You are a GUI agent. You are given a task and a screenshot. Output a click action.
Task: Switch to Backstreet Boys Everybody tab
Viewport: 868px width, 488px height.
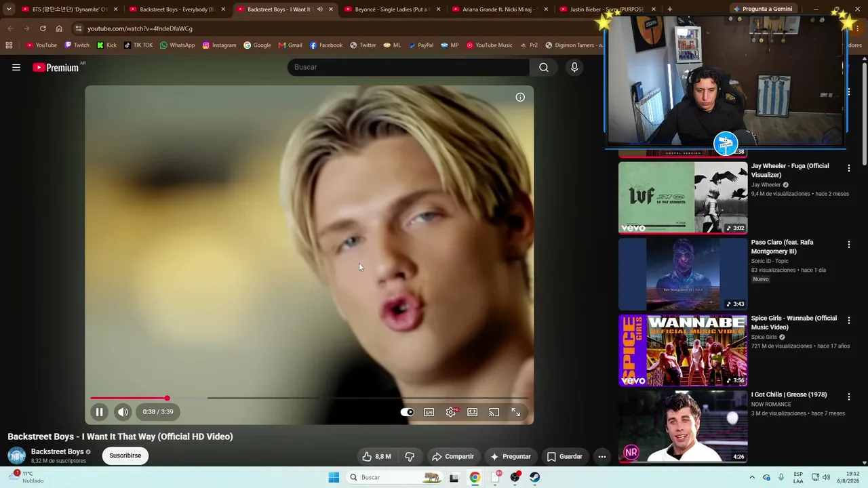[x=177, y=9]
